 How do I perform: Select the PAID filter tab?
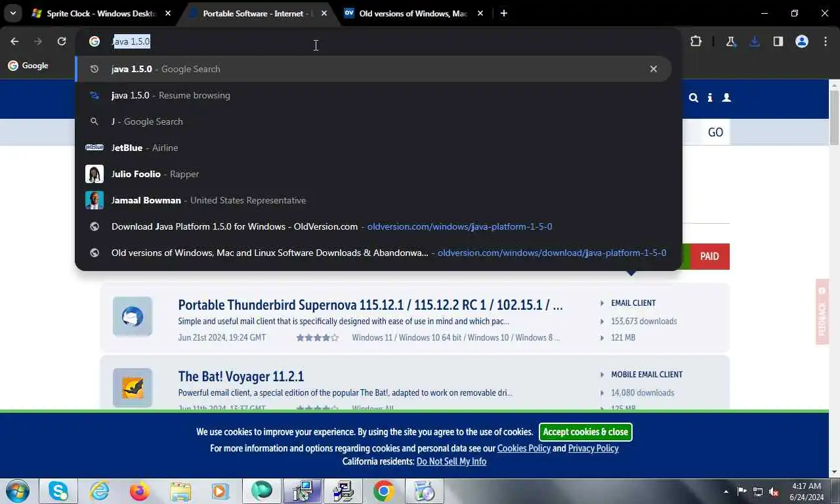[x=709, y=257]
